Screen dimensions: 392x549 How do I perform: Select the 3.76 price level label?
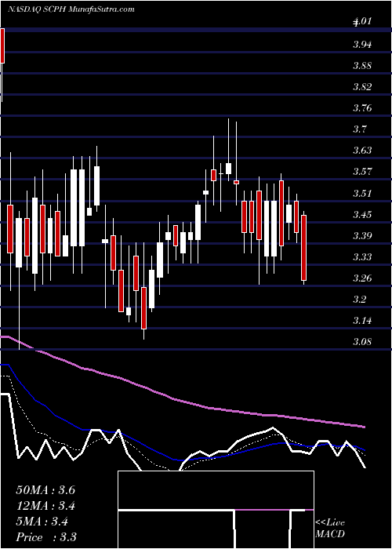[x=362, y=108]
